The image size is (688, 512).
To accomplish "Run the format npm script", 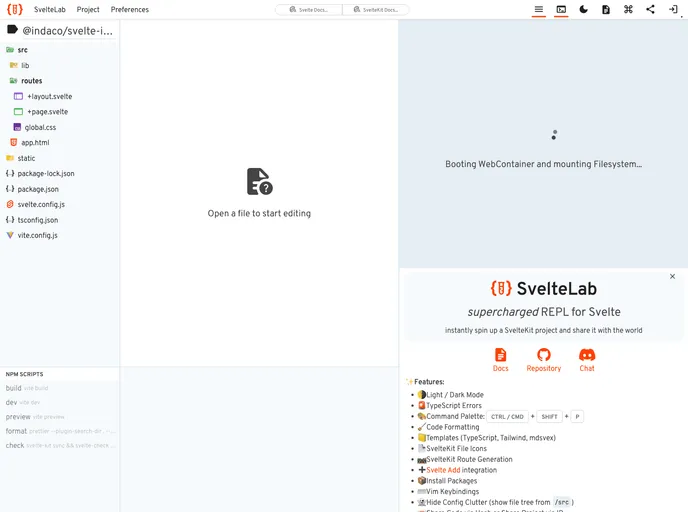I will click(59, 431).
